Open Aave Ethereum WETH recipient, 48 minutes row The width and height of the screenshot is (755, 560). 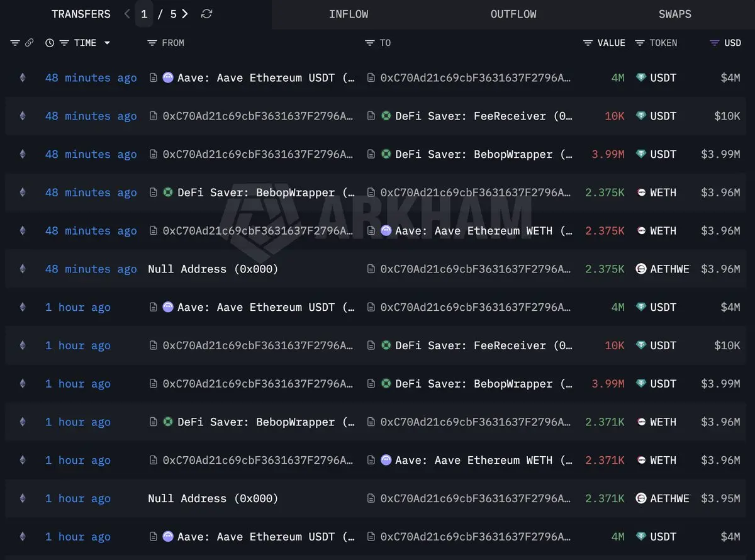click(x=484, y=231)
